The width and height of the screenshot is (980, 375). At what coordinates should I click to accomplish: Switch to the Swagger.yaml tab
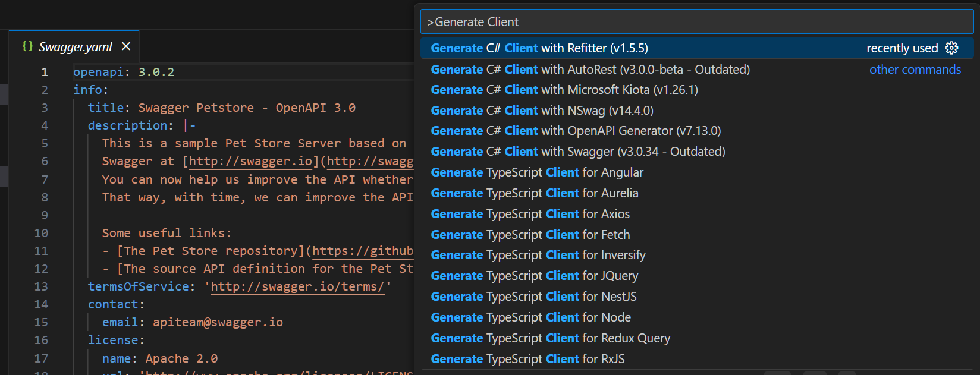pos(75,46)
